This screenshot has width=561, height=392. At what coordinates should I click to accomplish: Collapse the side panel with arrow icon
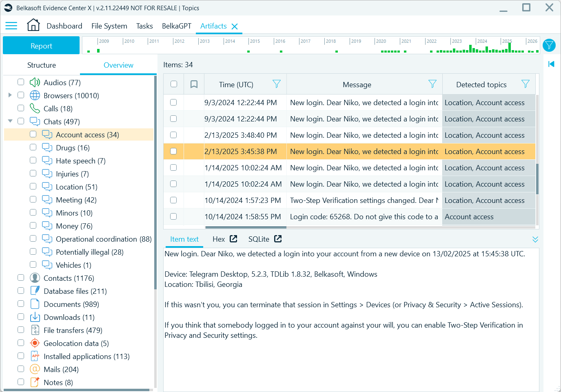pos(551,64)
